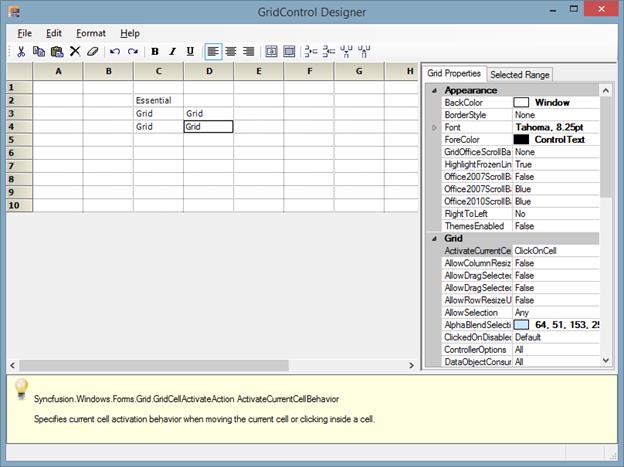Viewport: 624px width, 467px height.
Task: Toggle italic formatting
Action: [x=172, y=51]
